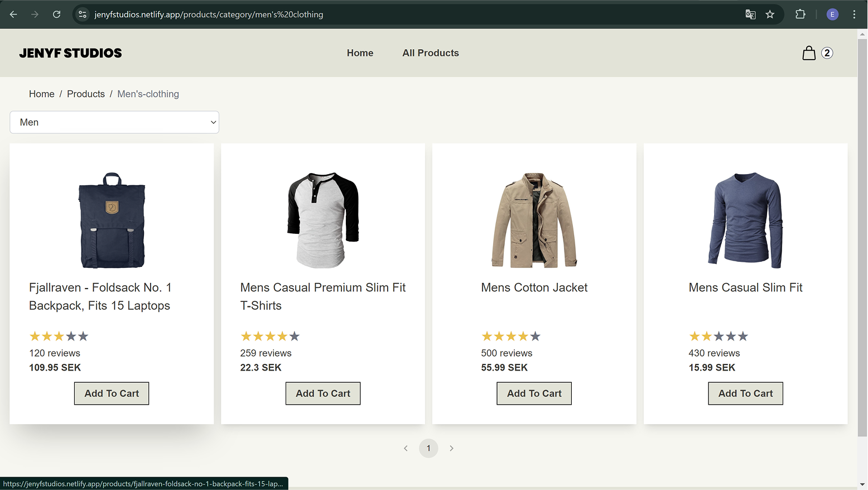
Task: Click the Google Translate icon in address bar
Action: pyautogui.click(x=750, y=15)
